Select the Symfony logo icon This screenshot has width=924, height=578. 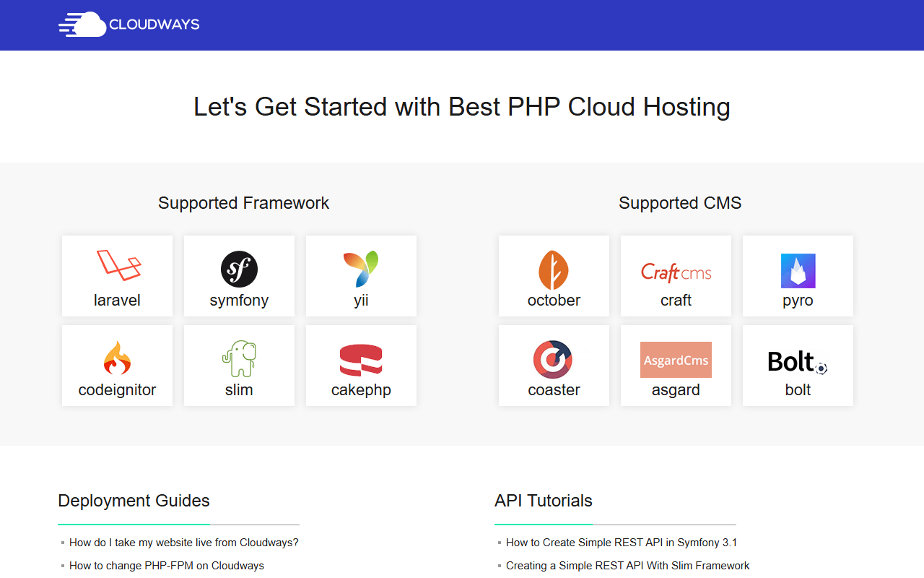239,269
